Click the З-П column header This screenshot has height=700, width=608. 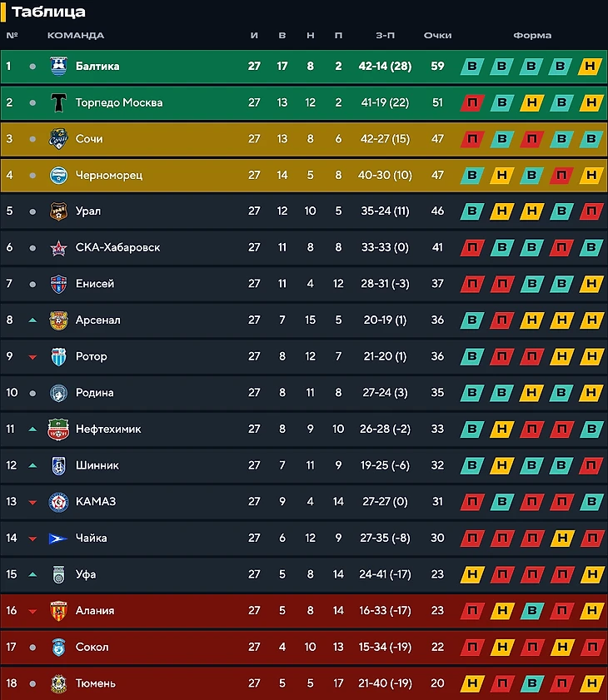pyautogui.click(x=385, y=36)
